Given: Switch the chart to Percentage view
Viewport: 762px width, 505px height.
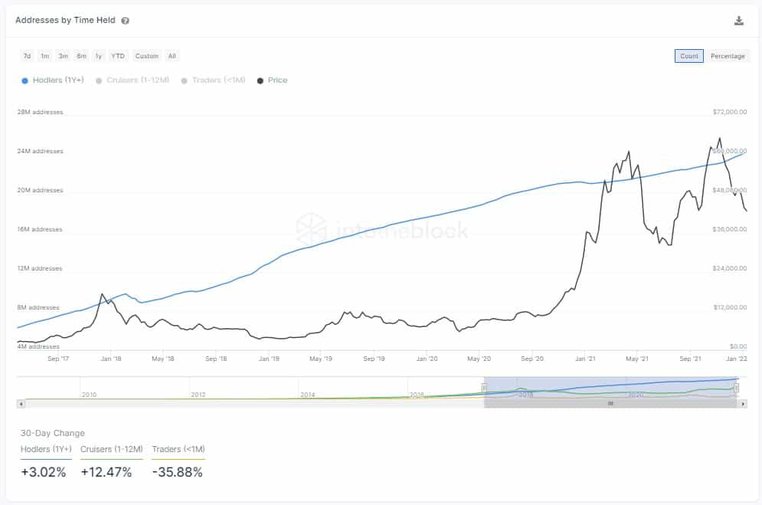Looking at the screenshot, I should tap(727, 56).
